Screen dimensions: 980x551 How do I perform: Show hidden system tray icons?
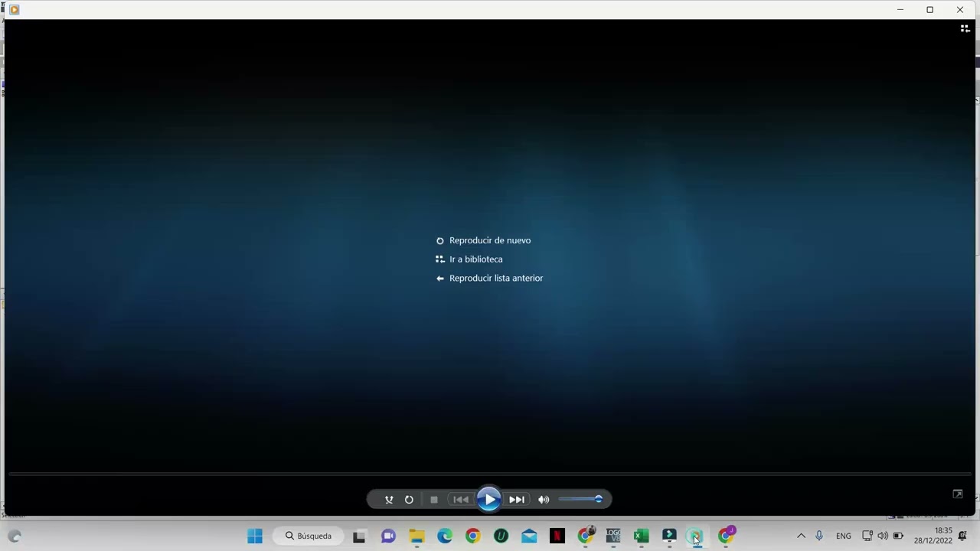801,536
